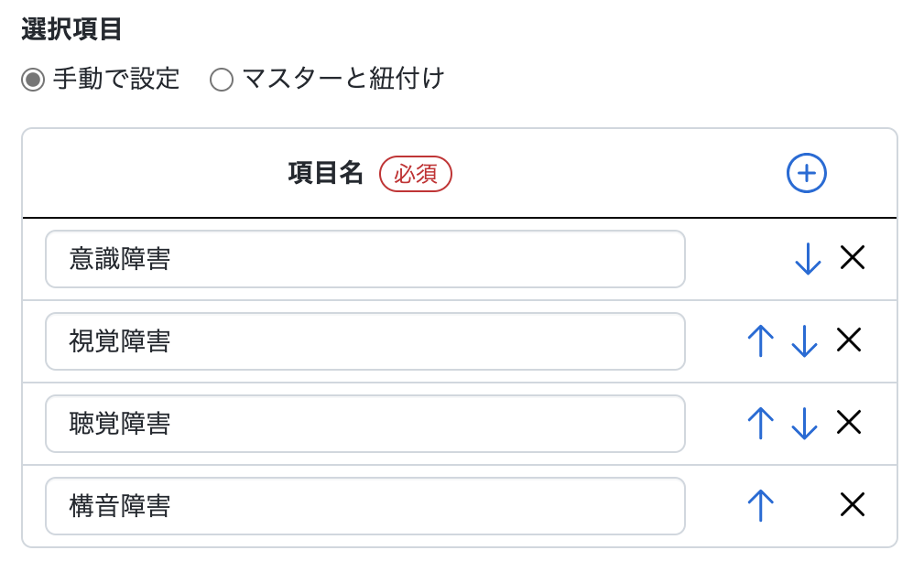
Task: Click the 選択項目 section heading
Action: click(71, 29)
